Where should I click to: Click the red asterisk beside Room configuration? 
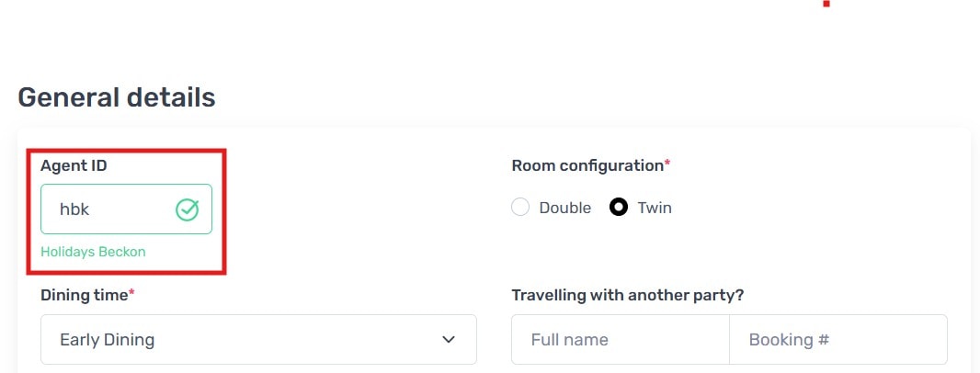coord(667,164)
